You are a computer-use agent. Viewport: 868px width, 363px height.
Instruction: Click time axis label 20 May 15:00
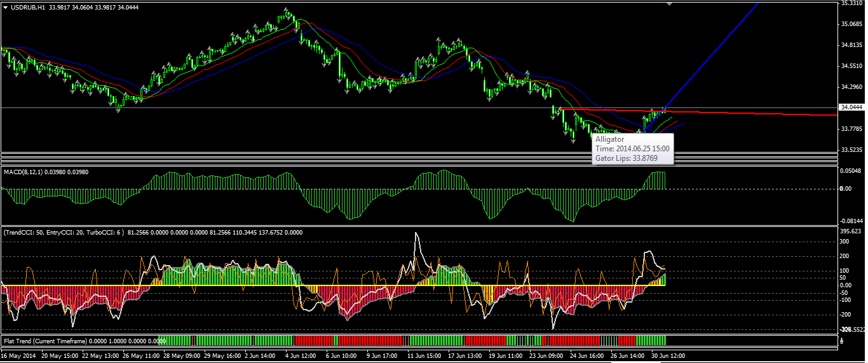click(x=61, y=356)
